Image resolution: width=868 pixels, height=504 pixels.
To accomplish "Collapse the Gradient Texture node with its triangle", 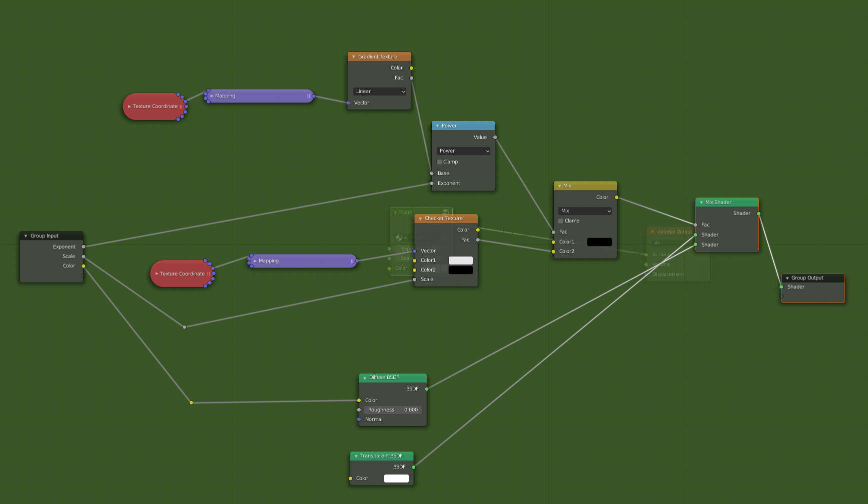I will point(354,57).
